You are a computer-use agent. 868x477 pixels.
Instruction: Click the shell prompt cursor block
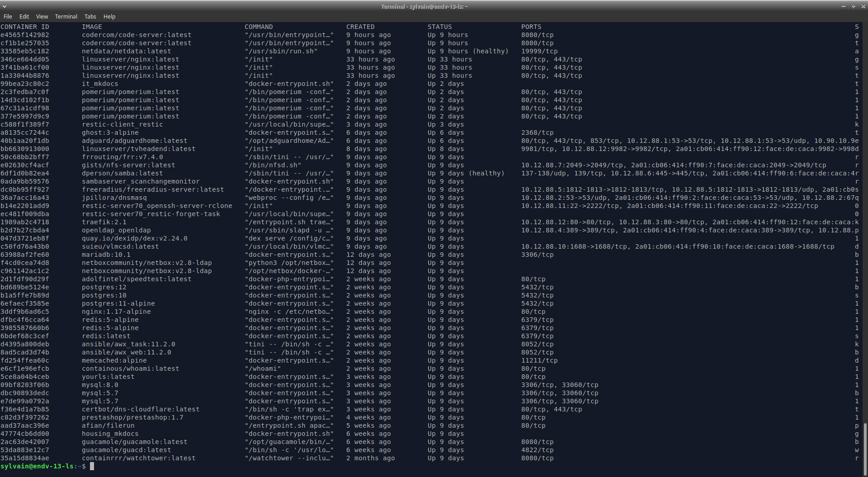[x=92, y=466]
